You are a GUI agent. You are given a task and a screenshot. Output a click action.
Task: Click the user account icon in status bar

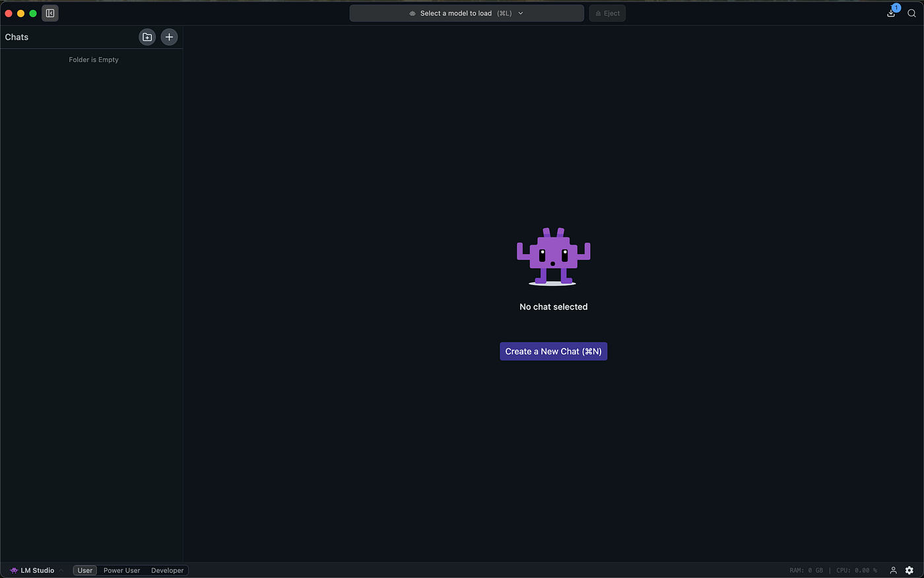tap(893, 570)
